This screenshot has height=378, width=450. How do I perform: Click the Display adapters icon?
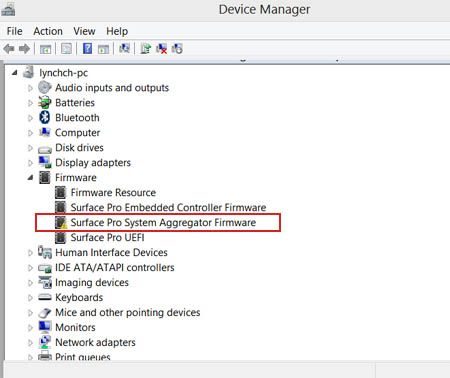[x=45, y=162]
